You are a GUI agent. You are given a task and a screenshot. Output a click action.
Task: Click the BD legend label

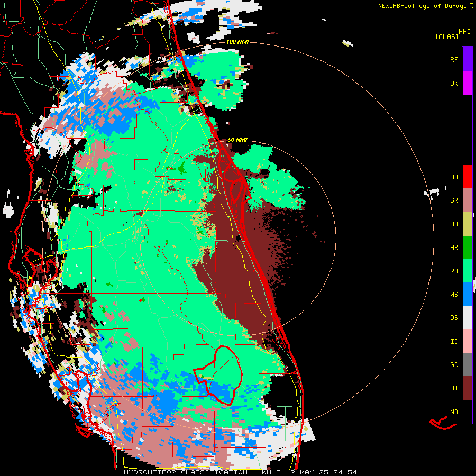coord(454,224)
